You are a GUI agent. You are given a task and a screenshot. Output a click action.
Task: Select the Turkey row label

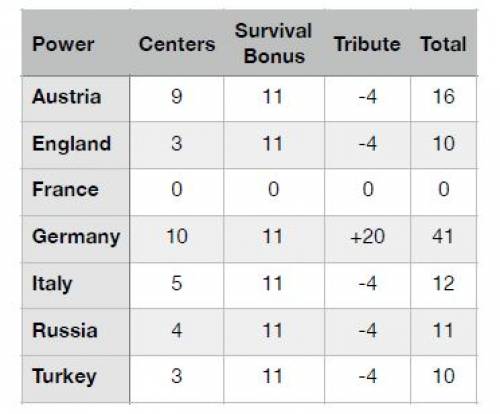[x=64, y=377]
